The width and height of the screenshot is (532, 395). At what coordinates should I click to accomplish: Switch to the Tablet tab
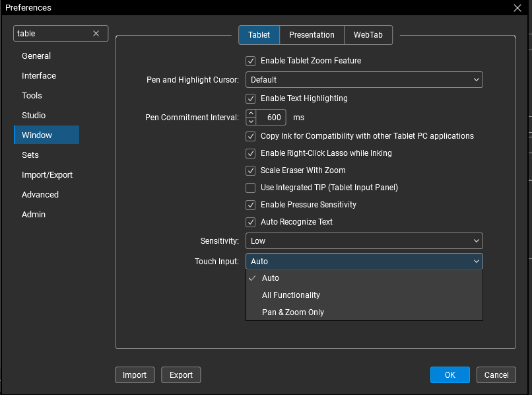(259, 34)
